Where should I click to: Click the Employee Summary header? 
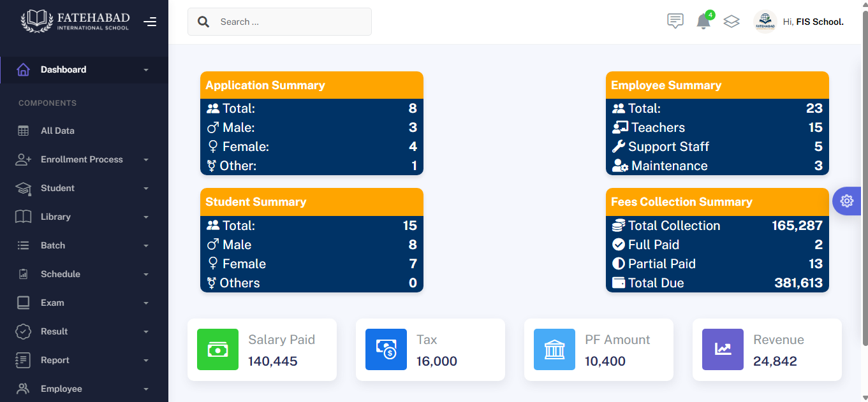(717, 85)
